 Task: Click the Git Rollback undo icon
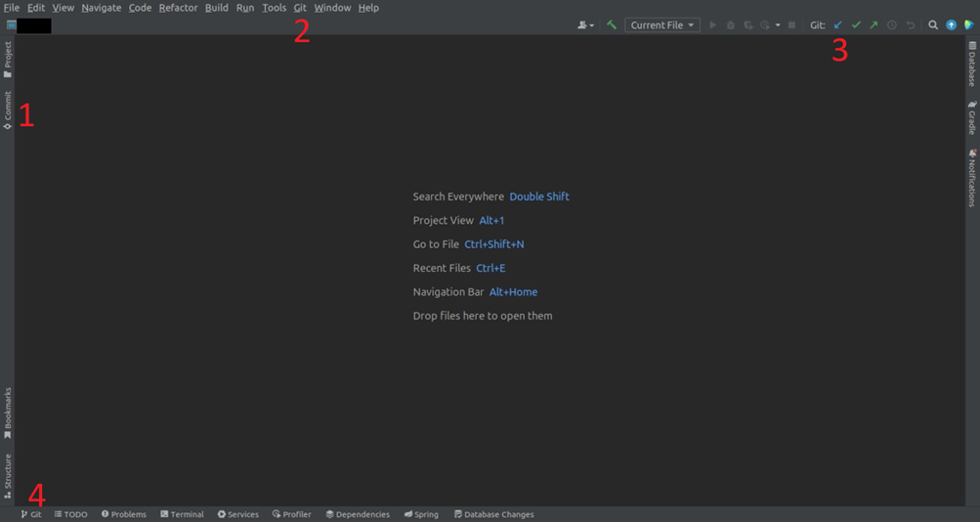tap(910, 25)
